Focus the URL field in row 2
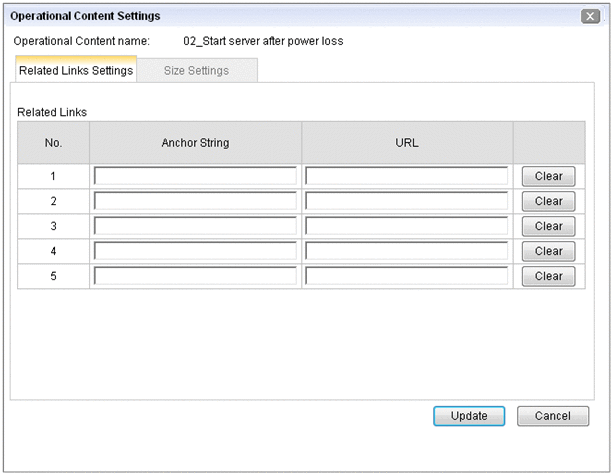Viewport: 613px width, 475px height. [x=407, y=201]
